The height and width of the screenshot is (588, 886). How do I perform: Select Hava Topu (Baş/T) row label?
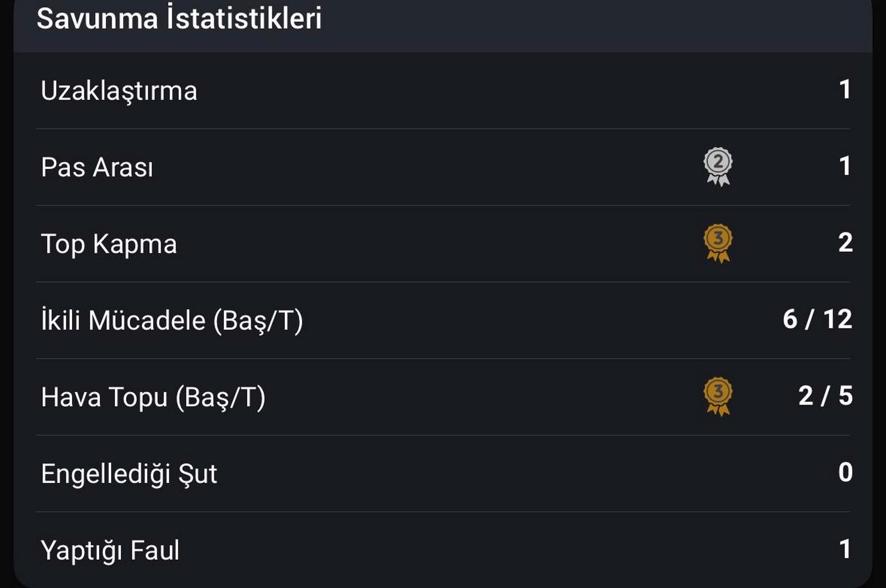click(x=153, y=397)
